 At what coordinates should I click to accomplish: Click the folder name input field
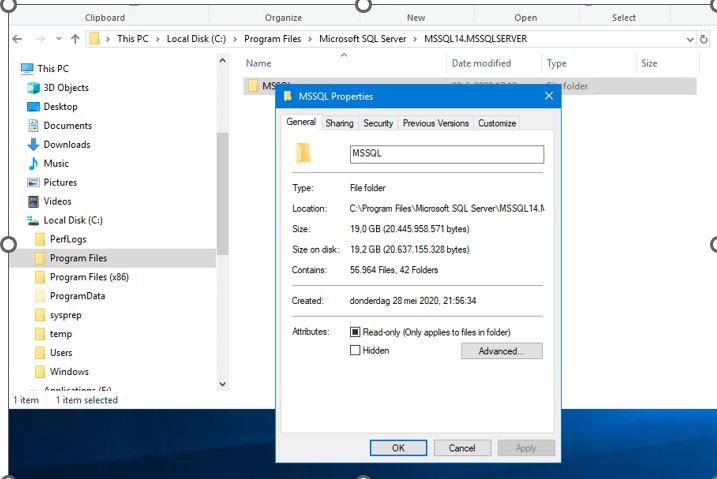click(446, 154)
